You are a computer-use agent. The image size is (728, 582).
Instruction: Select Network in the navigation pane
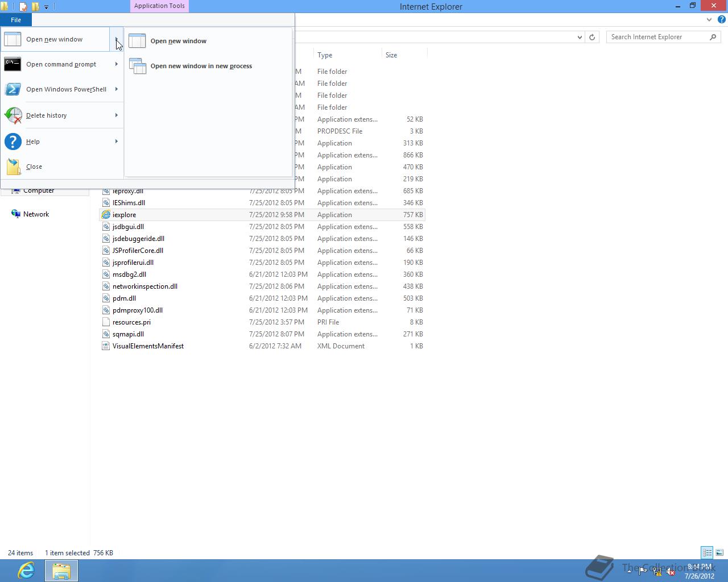click(36, 214)
